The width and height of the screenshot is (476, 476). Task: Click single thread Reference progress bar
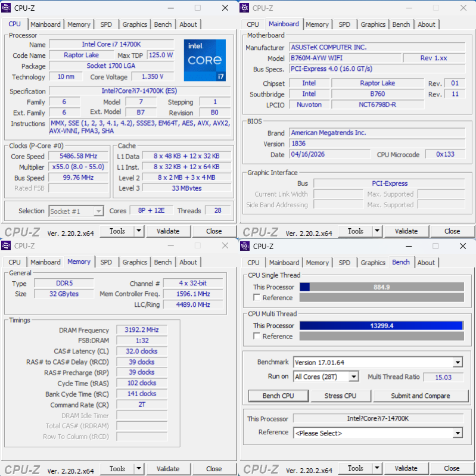click(382, 297)
